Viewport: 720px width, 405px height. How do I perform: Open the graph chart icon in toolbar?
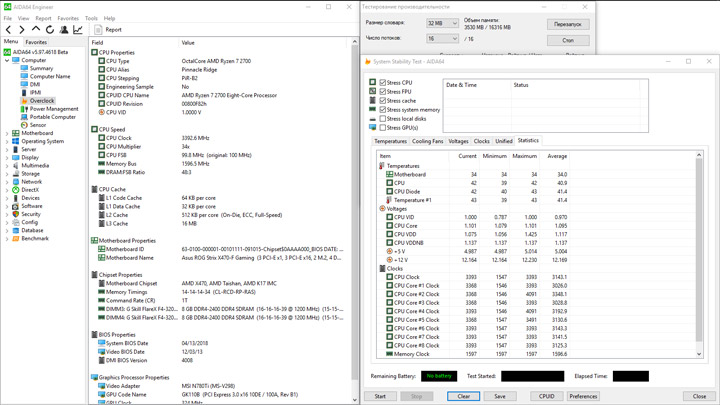(x=78, y=30)
